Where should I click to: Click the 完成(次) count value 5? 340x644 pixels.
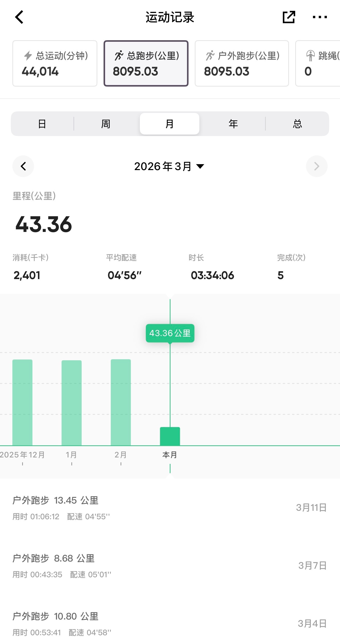280,275
